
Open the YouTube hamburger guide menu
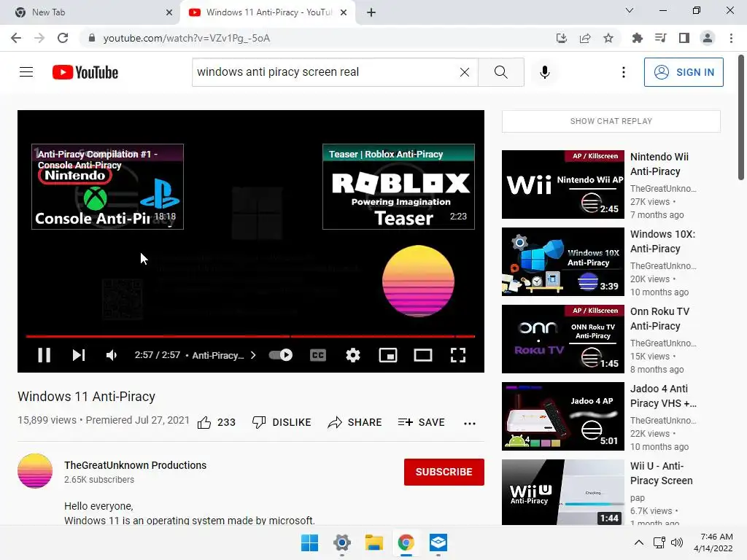pos(26,72)
